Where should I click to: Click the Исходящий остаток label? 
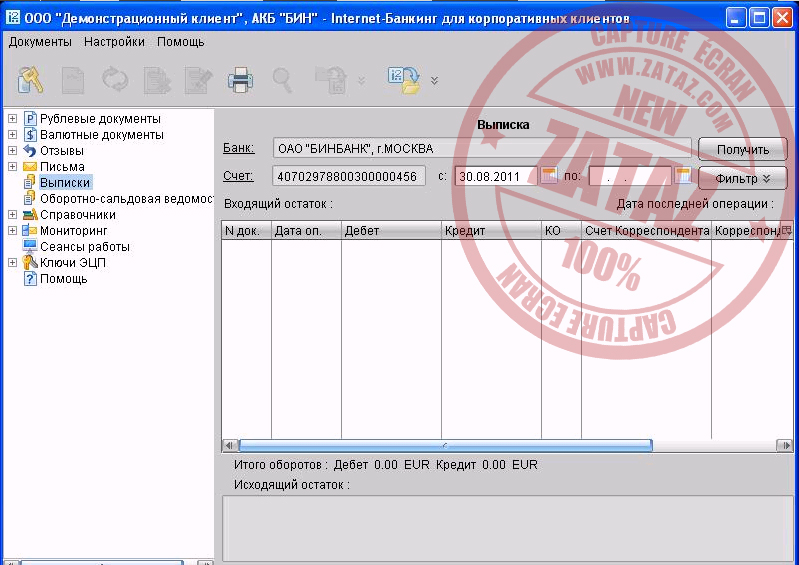point(291,485)
